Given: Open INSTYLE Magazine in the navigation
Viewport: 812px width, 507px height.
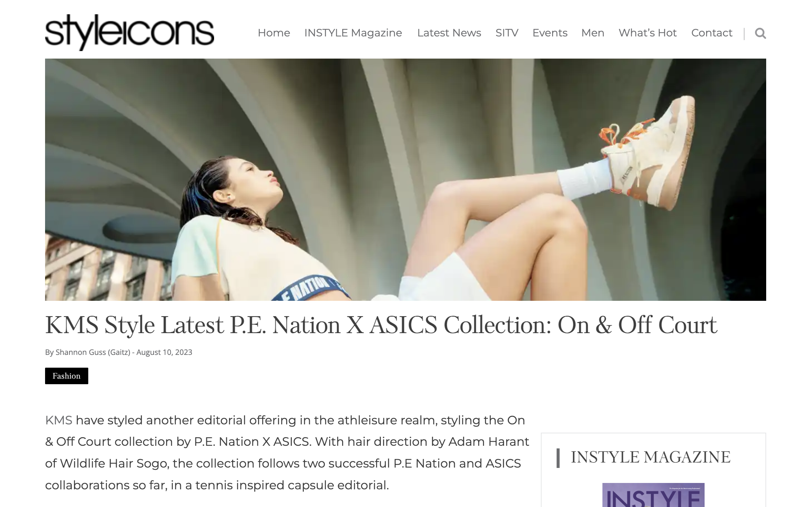Looking at the screenshot, I should tap(353, 33).
